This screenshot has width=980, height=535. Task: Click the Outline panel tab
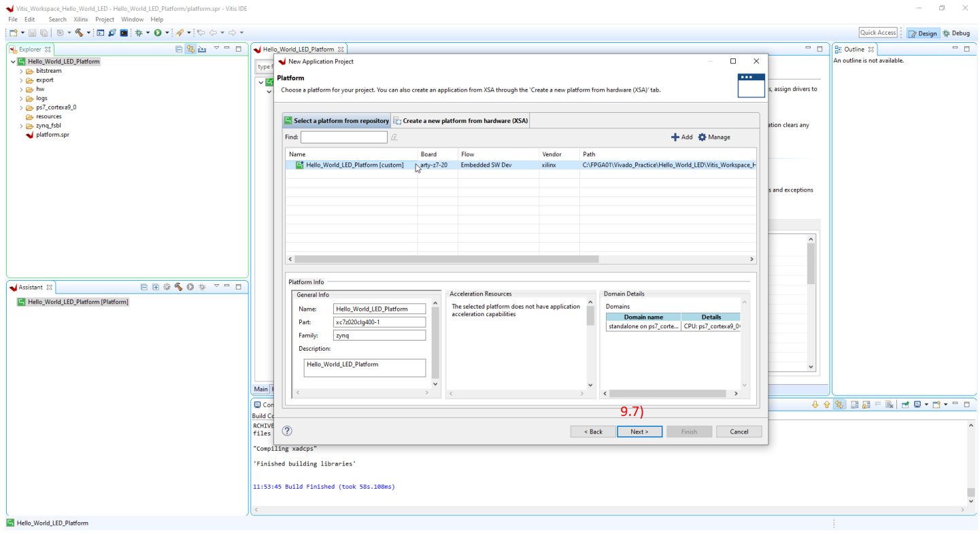pos(854,50)
